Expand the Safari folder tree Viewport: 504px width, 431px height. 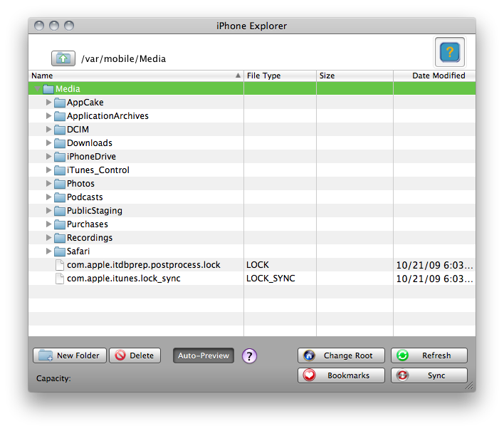(48, 251)
